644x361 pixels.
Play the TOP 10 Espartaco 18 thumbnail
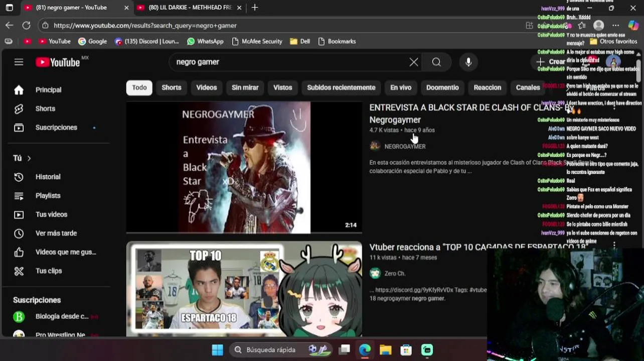(244, 289)
